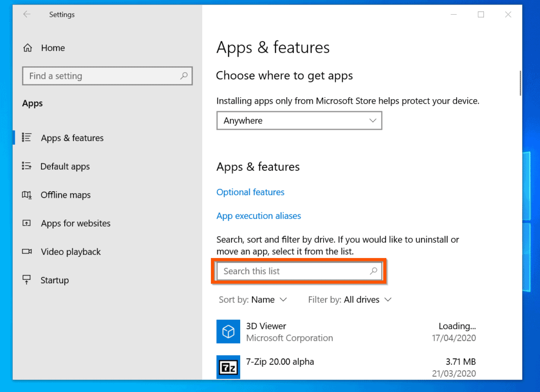Click the Startup sidebar icon
540x392 pixels.
(x=26, y=280)
